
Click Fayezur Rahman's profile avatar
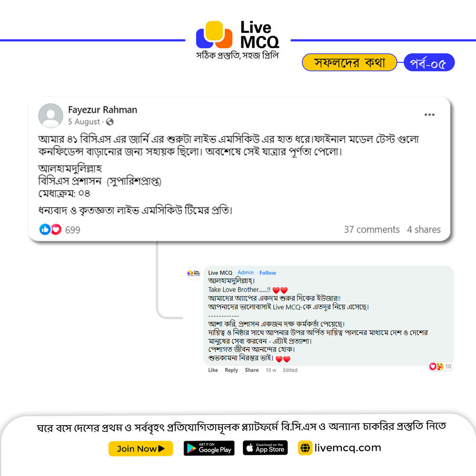pos(51,116)
